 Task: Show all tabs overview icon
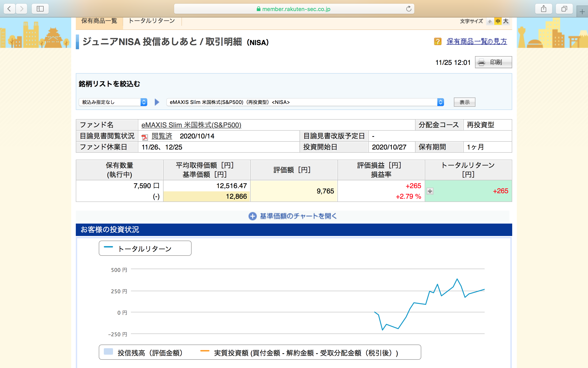pyautogui.click(x=564, y=9)
